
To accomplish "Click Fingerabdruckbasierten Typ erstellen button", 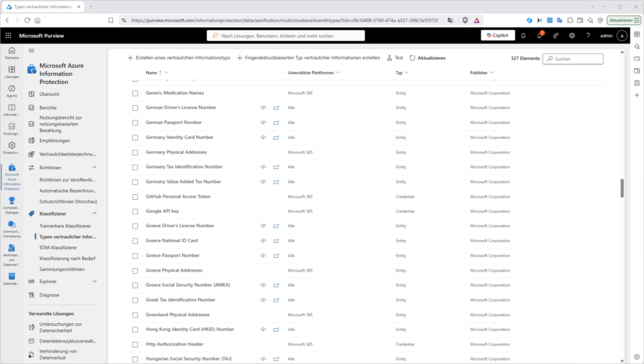I will (x=308, y=58).
